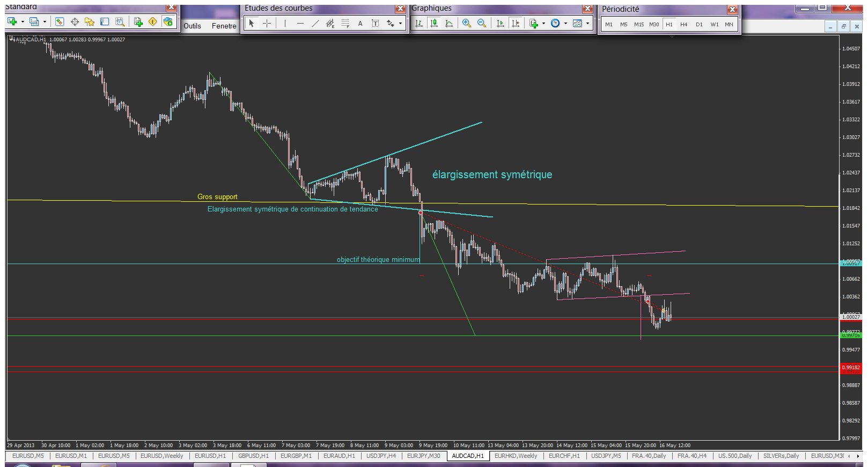The width and height of the screenshot is (868, 467).
Task: Click the Zoom Out magnifier icon
Action: click(481, 23)
